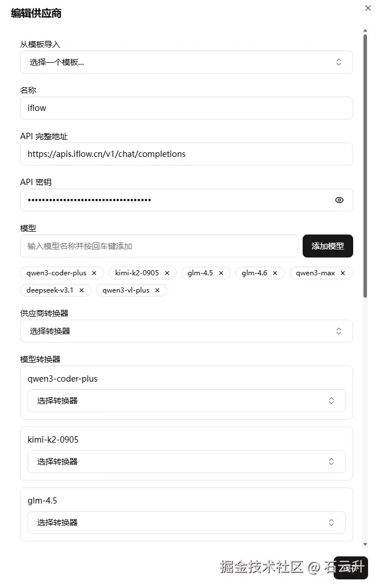Click the 添加模型 button
The image size is (379, 588).
click(328, 246)
